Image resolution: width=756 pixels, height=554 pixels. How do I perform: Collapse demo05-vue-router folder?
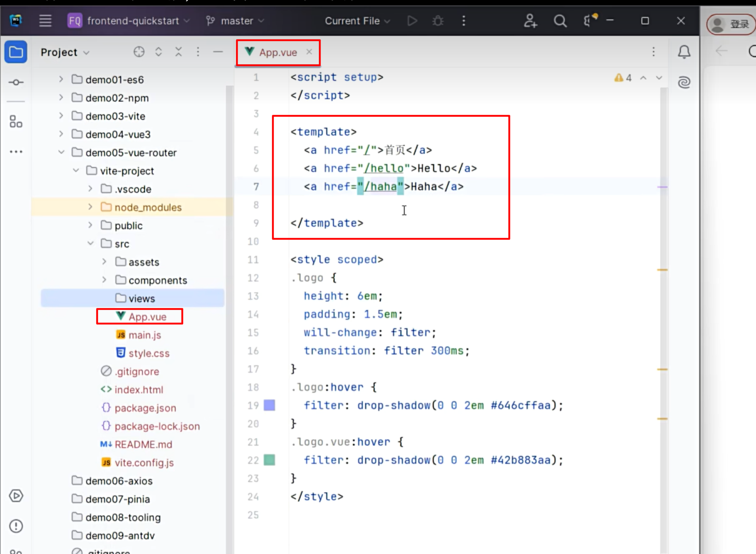click(x=61, y=152)
